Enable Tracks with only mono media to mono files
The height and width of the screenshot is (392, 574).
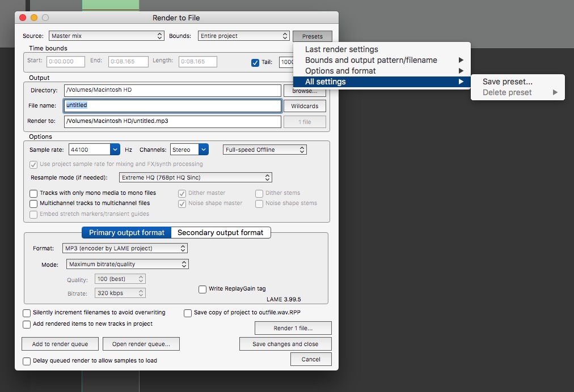(33, 193)
